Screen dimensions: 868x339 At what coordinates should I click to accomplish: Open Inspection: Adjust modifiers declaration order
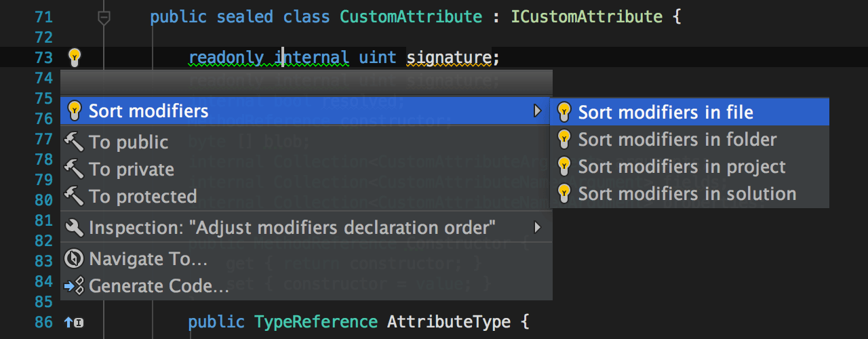tap(307, 227)
